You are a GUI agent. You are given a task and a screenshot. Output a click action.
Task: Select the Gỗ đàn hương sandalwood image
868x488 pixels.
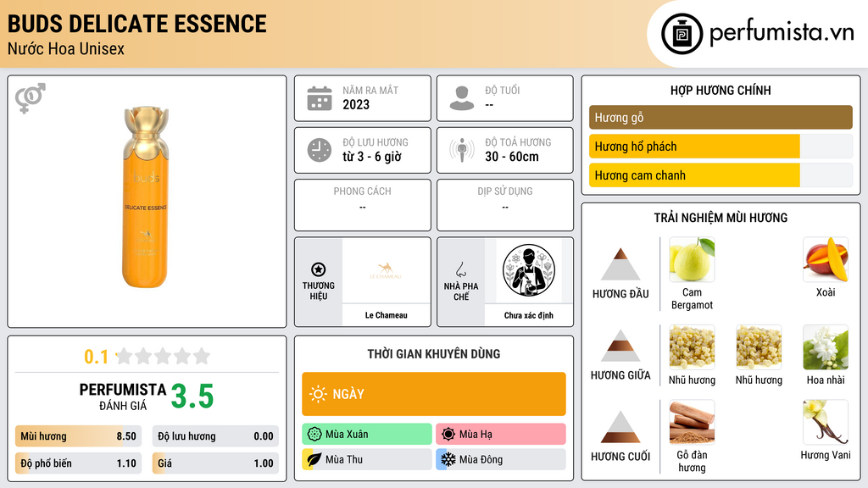[692, 422]
